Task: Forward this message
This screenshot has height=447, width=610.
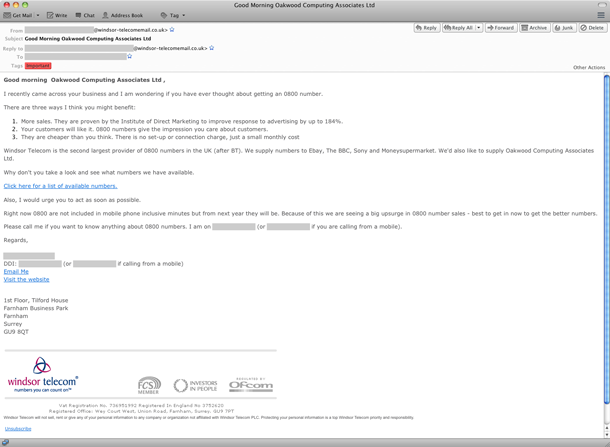Action: tap(501, 28)
